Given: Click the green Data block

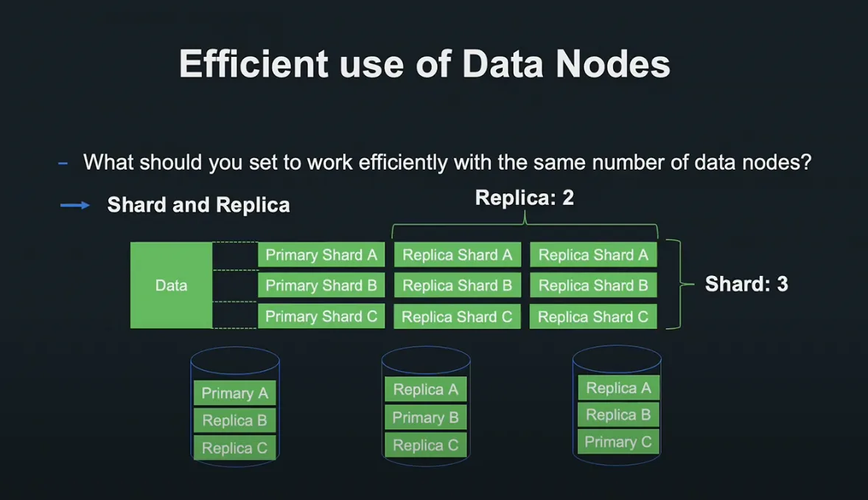Looking at the screenshot, I should (171, 285).
